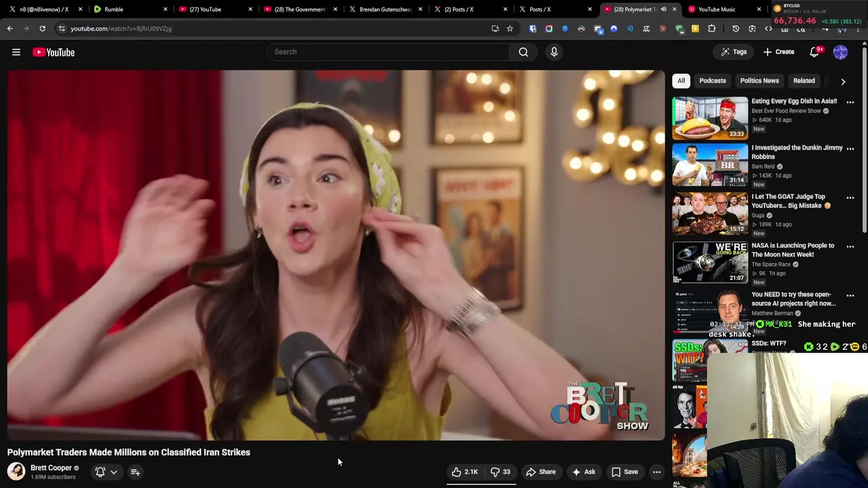Open YouTube notifications bell
The height and width of the screenshot is (488, 868).
pyautogui.click(x=815, y=52)
